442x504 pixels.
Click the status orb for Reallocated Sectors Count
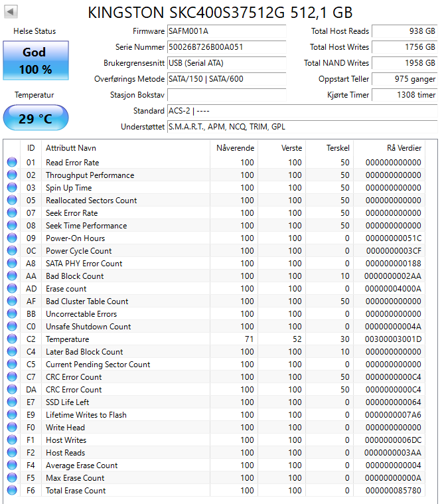[x=12, y=201]
